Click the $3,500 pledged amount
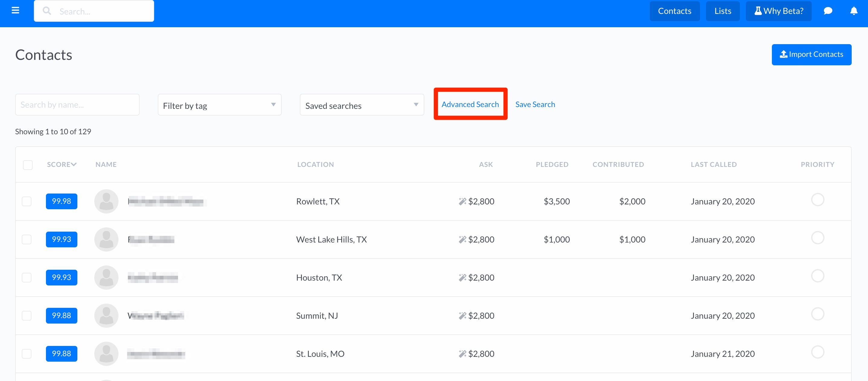The width and height of the screenshot is (868, 381). click(x=557, y=202)
